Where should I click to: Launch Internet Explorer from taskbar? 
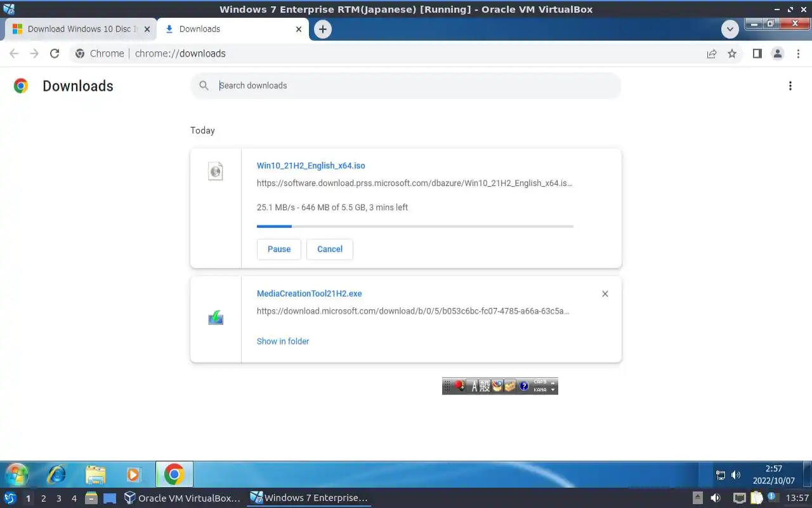tap(56, 474)
